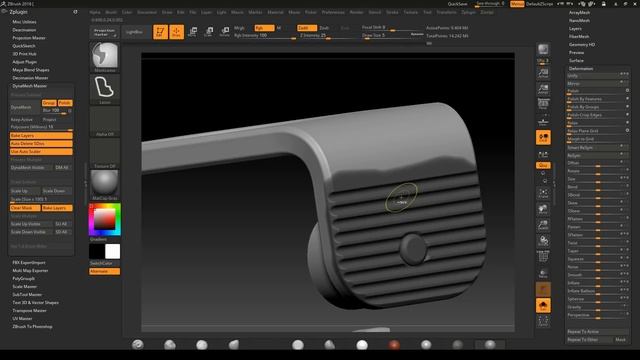Toggle Use Auto Scaler option

(41, 151)
